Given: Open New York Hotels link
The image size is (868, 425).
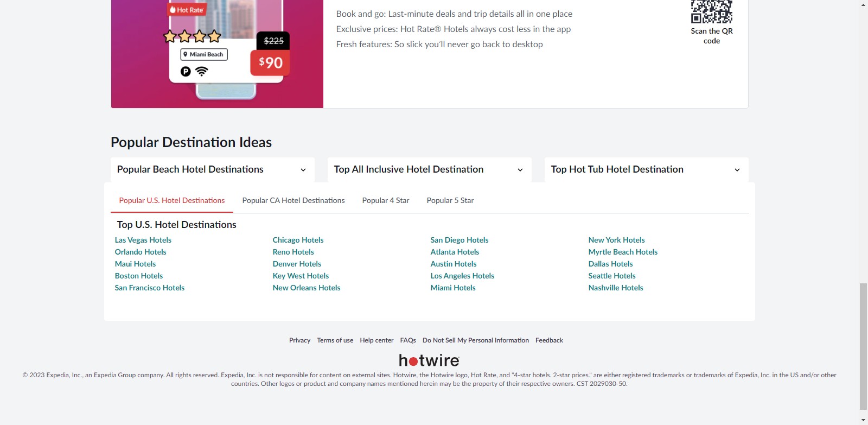Looking at the screenshot, I should pos(616,240).
